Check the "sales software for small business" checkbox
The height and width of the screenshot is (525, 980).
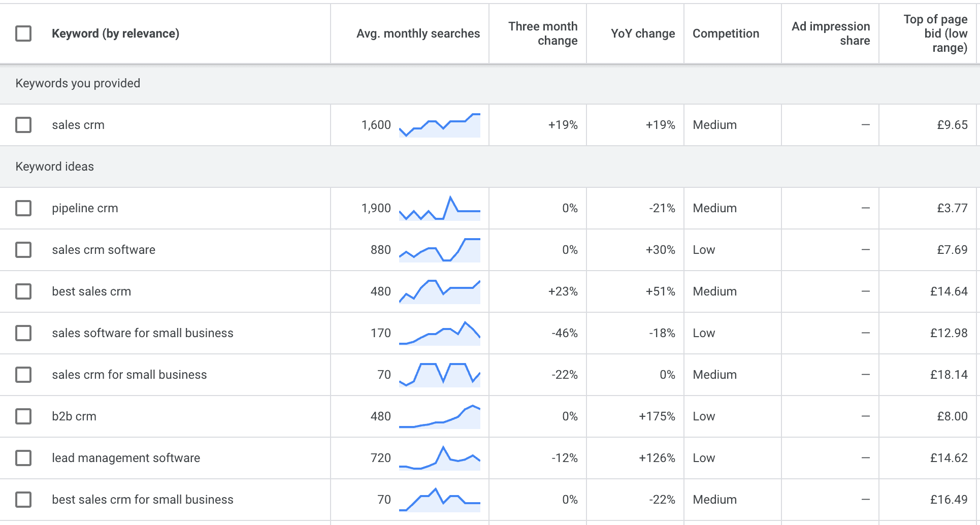tap(23, 333)
